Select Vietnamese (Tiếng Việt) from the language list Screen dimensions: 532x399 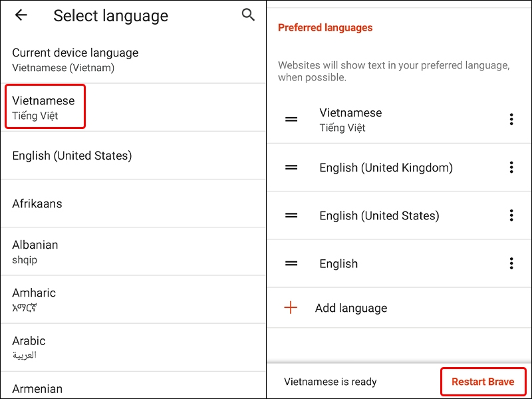(44, 107)
